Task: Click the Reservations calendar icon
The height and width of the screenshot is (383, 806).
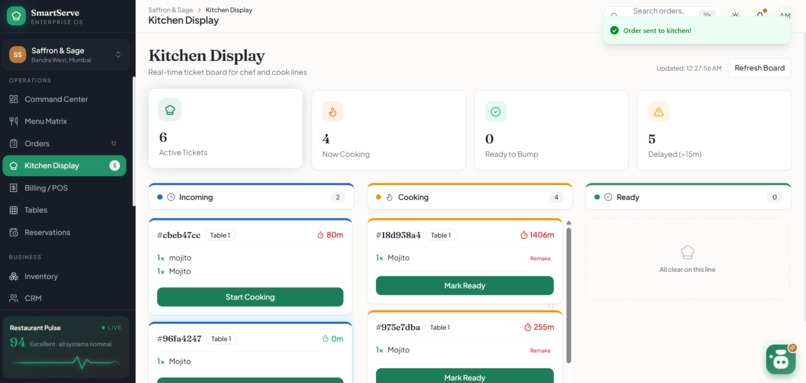Action: (14, 232)
